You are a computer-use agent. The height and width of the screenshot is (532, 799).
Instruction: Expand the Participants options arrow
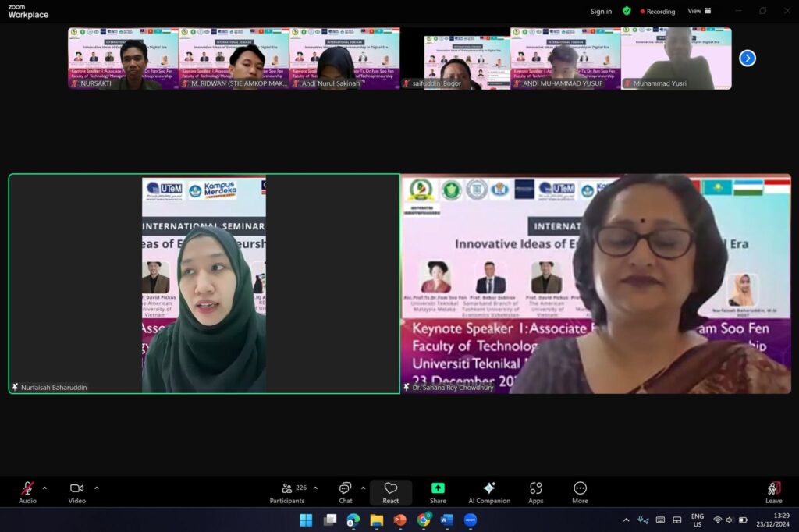[x=315, y=488]
